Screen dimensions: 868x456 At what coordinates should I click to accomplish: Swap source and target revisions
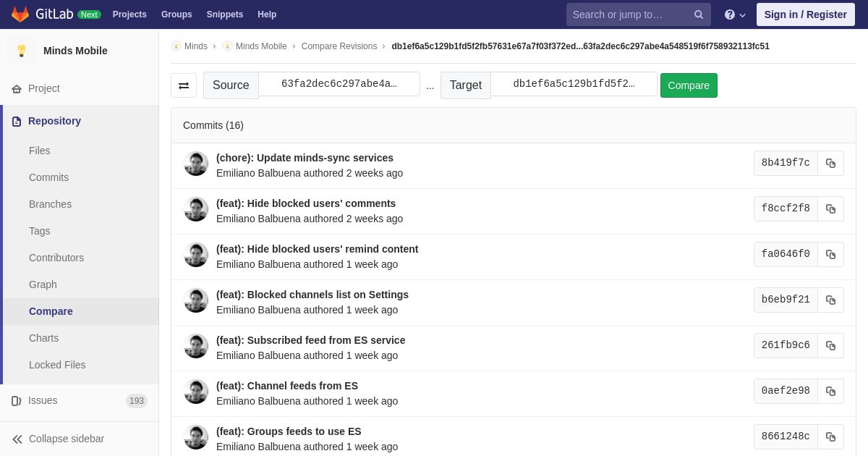pyautogui.click(x=184, y=85)
